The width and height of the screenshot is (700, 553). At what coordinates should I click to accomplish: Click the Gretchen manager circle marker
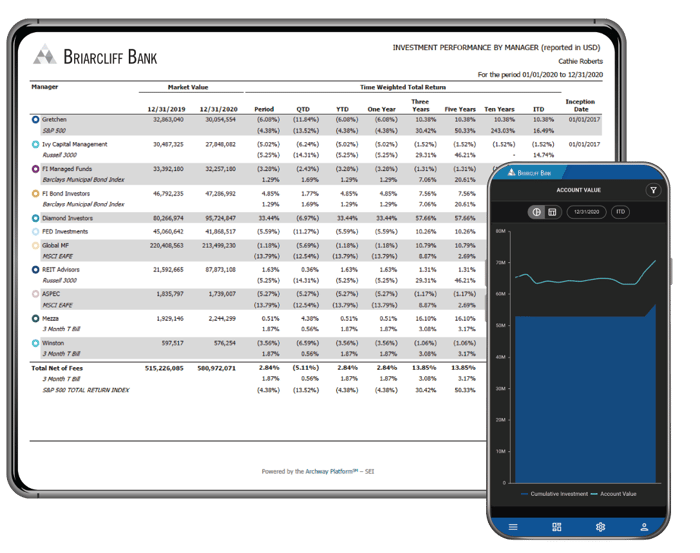tap(36, 120)
